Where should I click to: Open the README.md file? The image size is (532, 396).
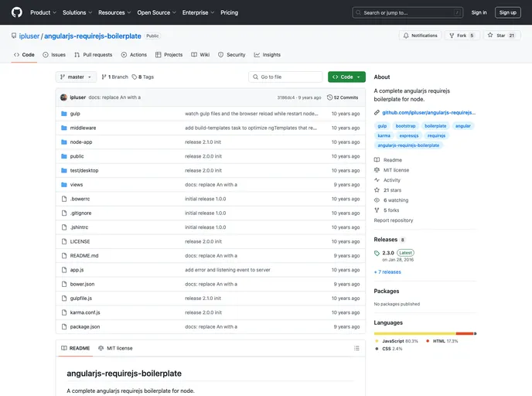[84, 256]
